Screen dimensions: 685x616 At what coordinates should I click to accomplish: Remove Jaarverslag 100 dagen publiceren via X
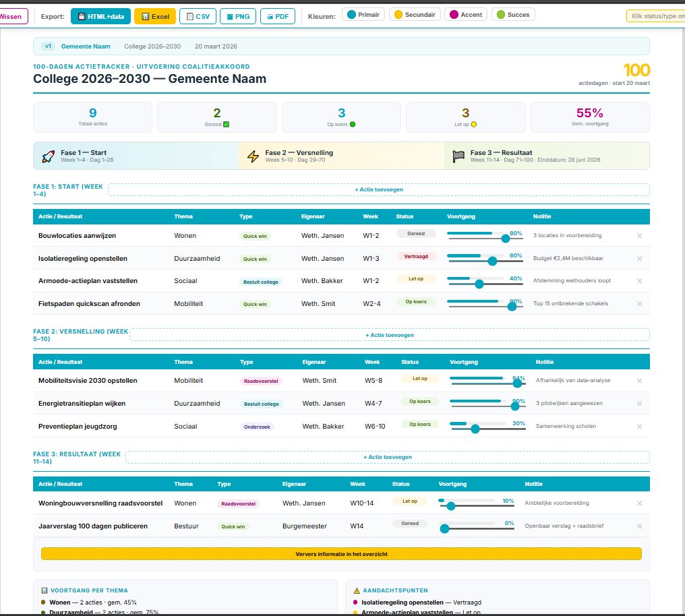[x=639, y=526]
